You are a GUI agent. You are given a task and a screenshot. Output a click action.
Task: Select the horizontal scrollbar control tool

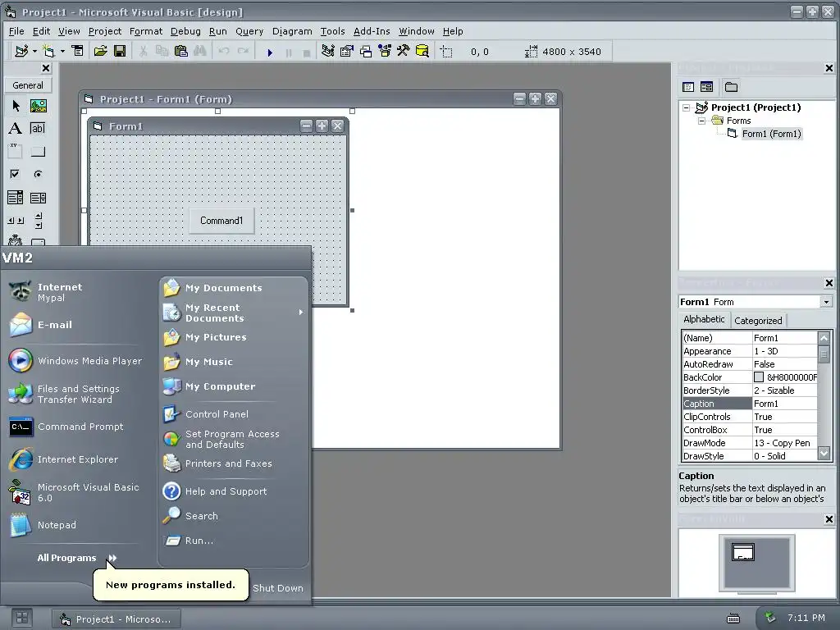pyautogui.click(x=16, y=220)
